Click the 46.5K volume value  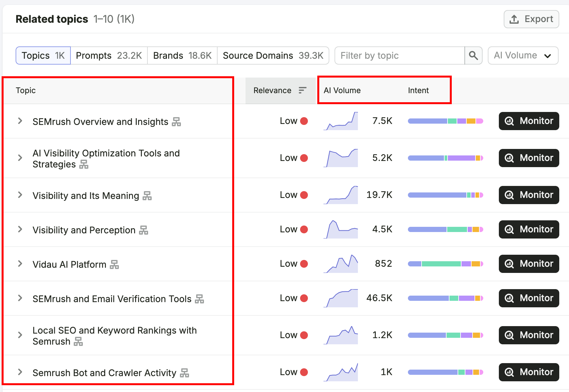click(x=379, y=298)
